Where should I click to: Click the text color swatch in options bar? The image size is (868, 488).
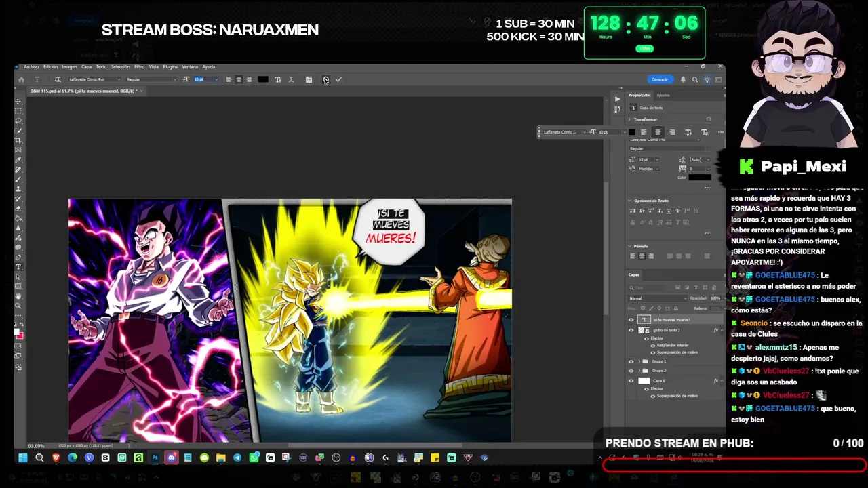coord(263,79)
